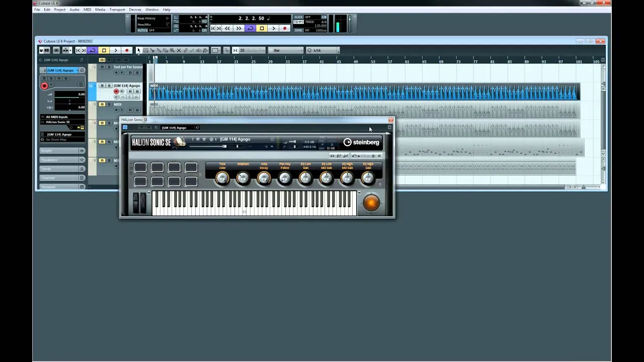
Task: Turn the Tone Color knob
Action: pos(222,178)
